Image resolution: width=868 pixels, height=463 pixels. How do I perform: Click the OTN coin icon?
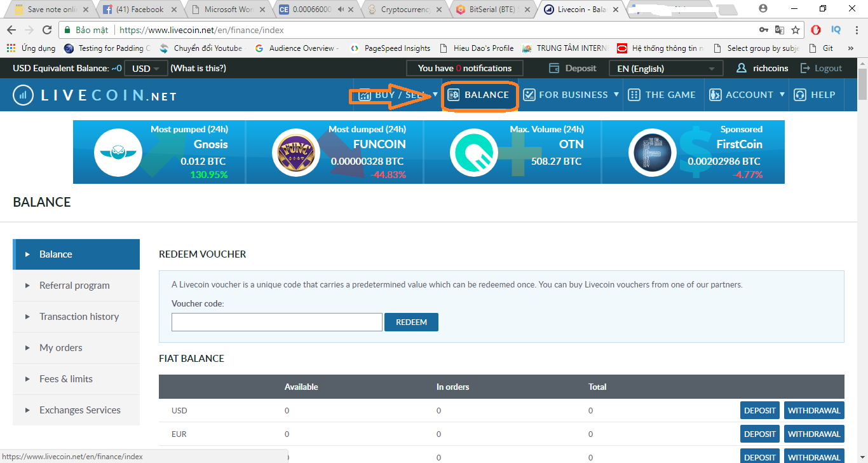(473, 153)
